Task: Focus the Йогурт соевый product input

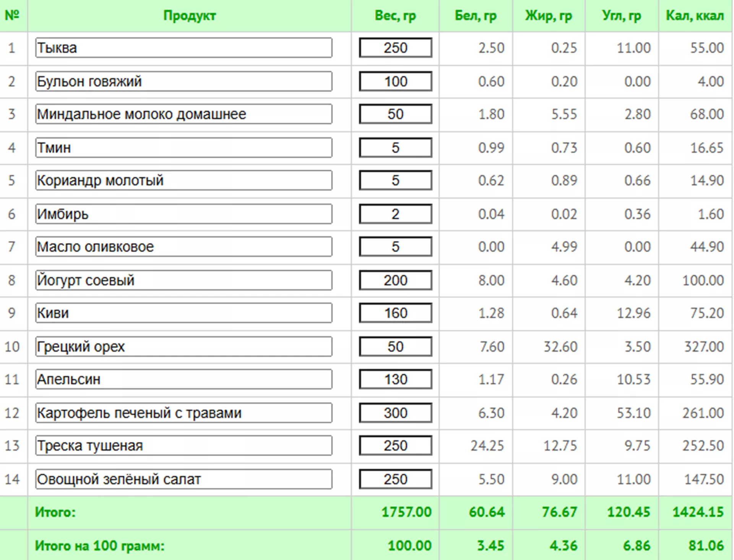Action: [183, 280]
